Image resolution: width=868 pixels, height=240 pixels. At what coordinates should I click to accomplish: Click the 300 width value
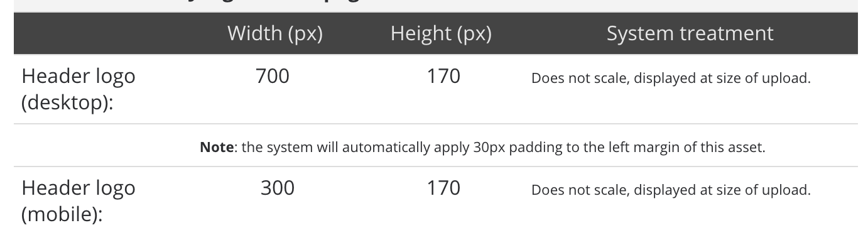(277, 188)
